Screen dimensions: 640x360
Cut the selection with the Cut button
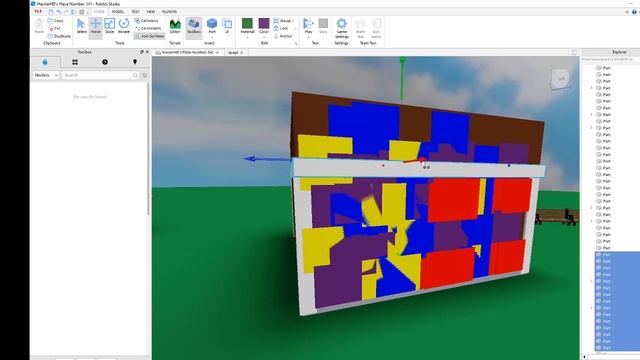(x=54, y=28)
